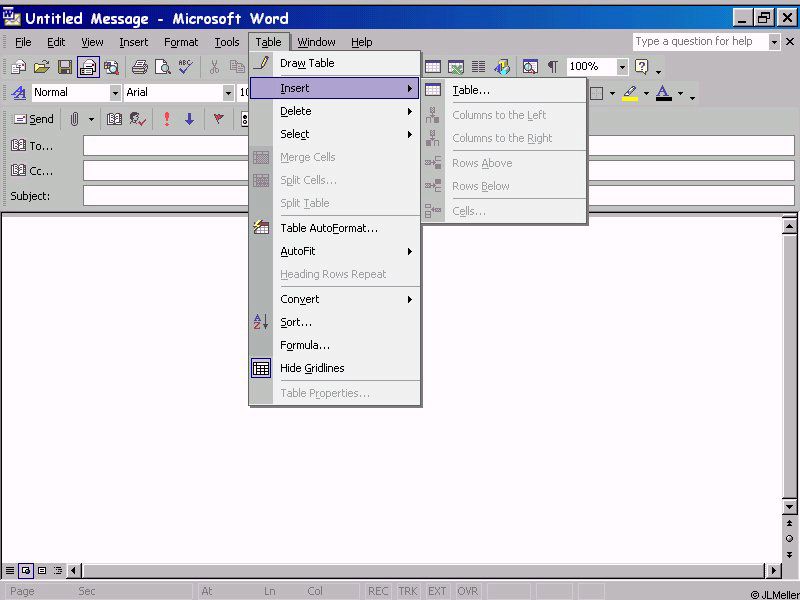Click the Send button
800x600 pixels.
(34, 119)
